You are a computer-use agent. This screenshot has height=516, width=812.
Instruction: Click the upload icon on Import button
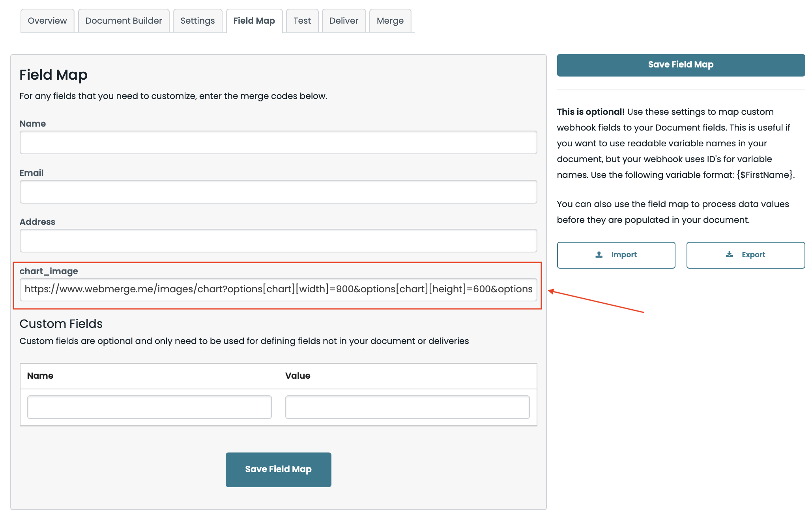[x=599, y=255]
